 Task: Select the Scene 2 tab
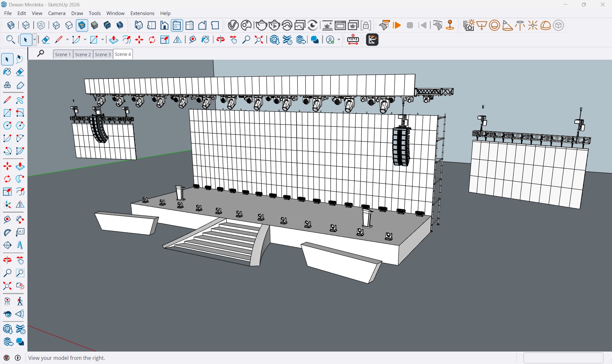point(83,54)
